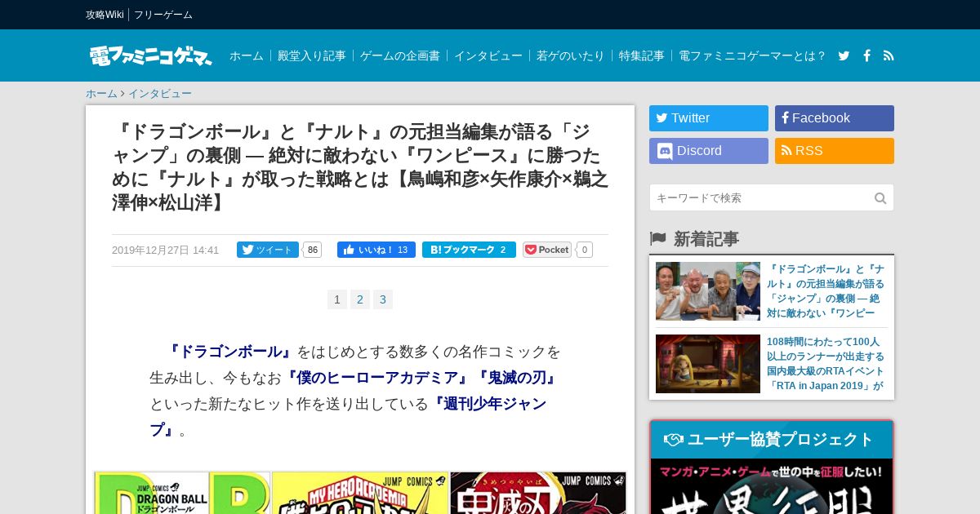Open the 攻略Wiki link in top bar
Image resolution: width=980 pixels, height=514 pixels.
105,15
